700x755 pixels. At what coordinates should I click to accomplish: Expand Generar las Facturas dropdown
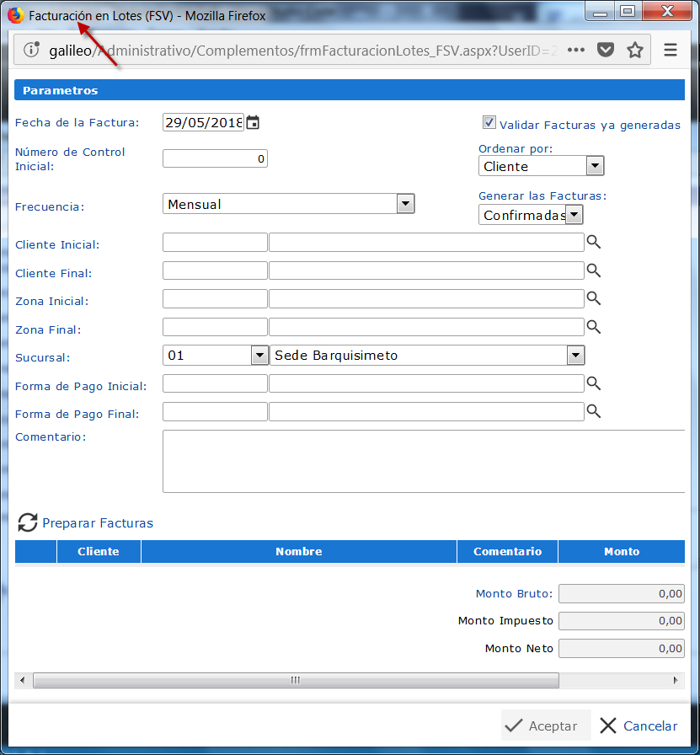tap(574, 216)
